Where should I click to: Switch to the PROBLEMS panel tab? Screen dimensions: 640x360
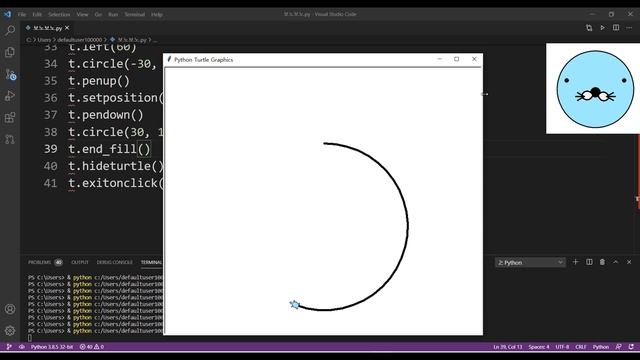pos(40,262)
